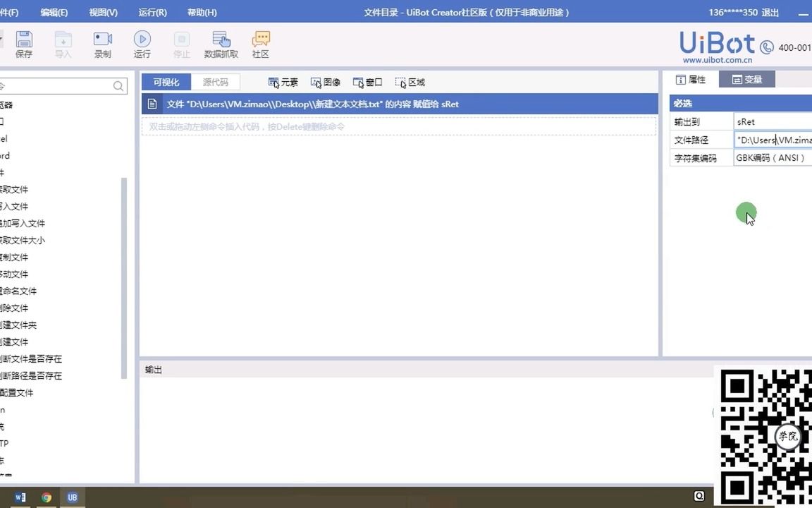Screen dimensions: 812x508
Task: Open Chrome from the taskbar
Action: [46, 497]
